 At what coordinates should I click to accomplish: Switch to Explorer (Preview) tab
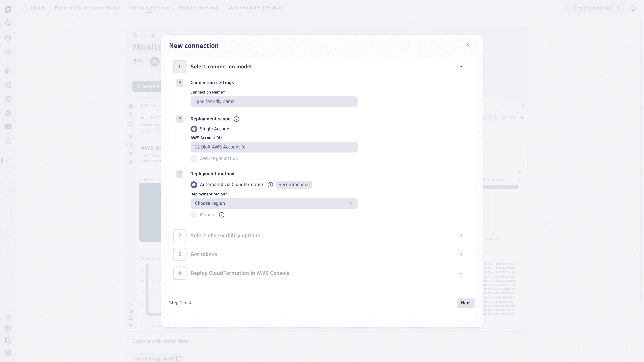pos(199,8)
